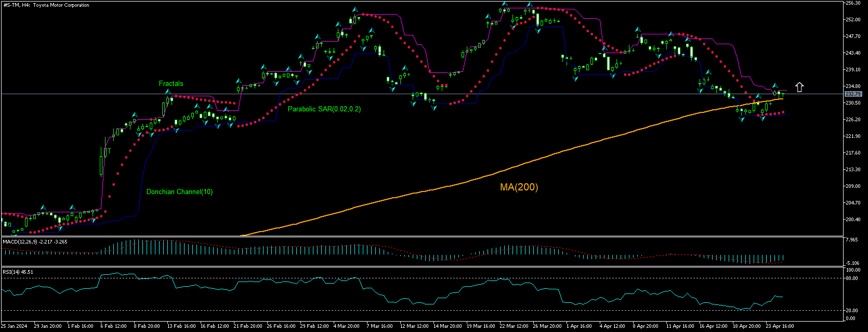The image size is (868, 332).
Task: Select the 1 Apr 16:00 time label
Action: tap(579, 326)
